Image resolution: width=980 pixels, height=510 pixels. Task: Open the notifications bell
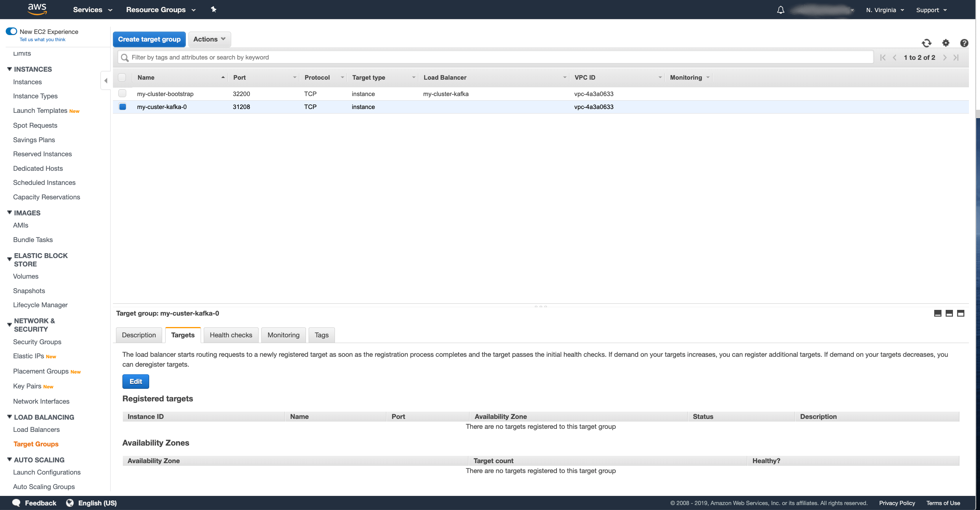[780, 10]
